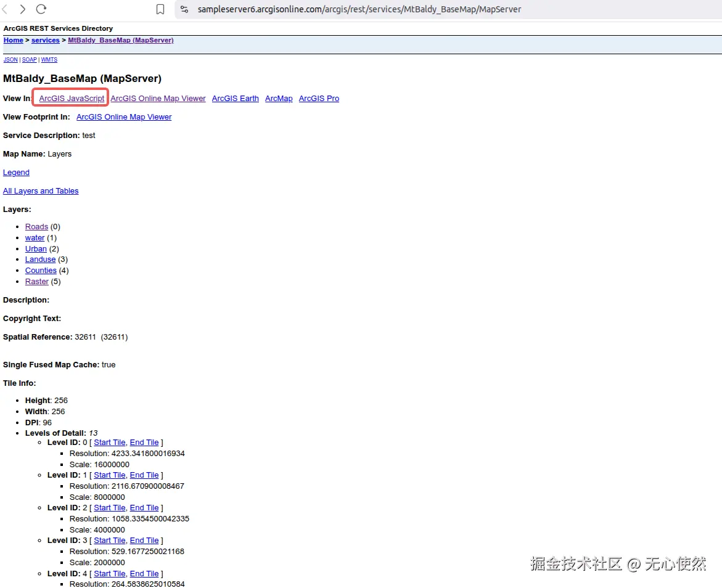722x588 pixels.
Task: Open End Tile for Level ID 4
Action: tap(144, 573)
